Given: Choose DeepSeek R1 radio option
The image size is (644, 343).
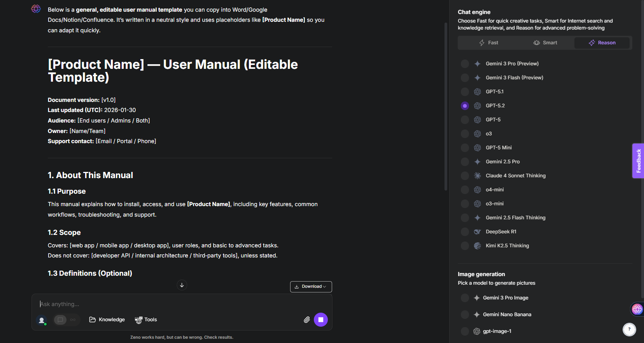Looking at the screenshot, I should [x=465, y=232].
